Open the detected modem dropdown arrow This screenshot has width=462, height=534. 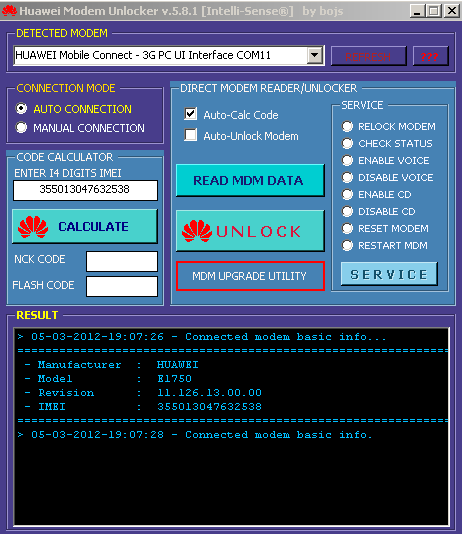[x=315, y=55]
